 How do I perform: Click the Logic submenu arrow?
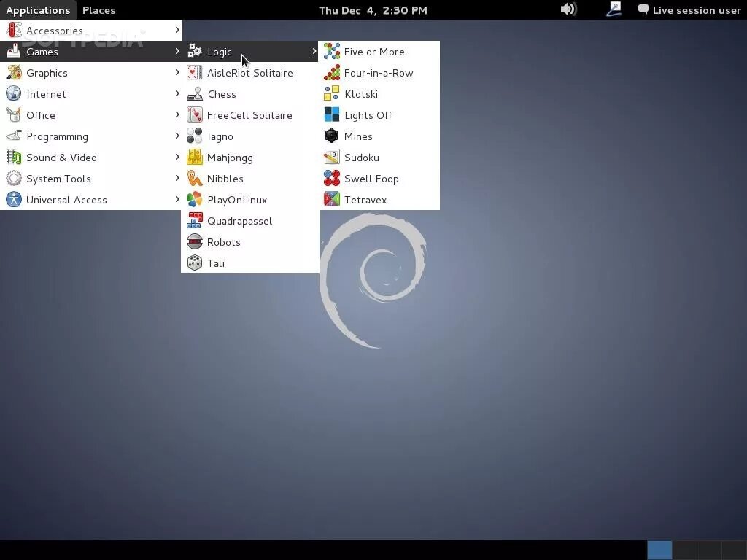click(x=314, y=51)
